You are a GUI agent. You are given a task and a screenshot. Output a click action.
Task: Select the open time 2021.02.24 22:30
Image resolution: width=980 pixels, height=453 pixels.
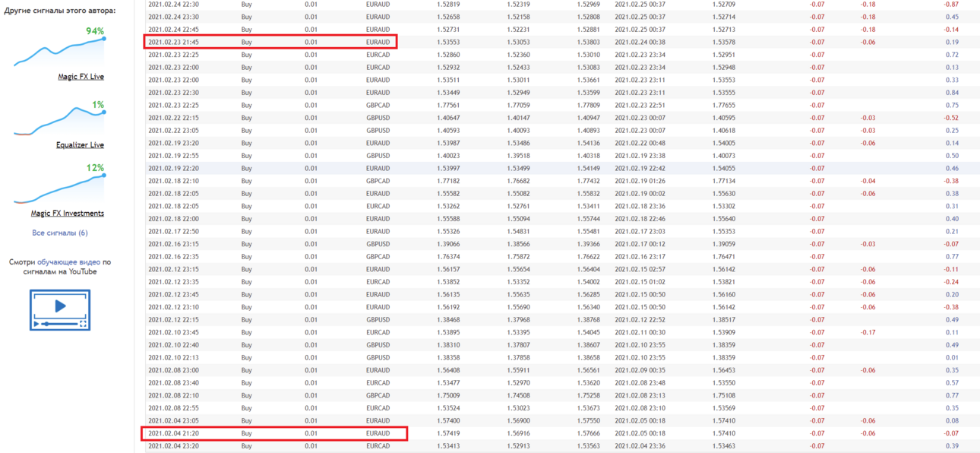point(173,4)
